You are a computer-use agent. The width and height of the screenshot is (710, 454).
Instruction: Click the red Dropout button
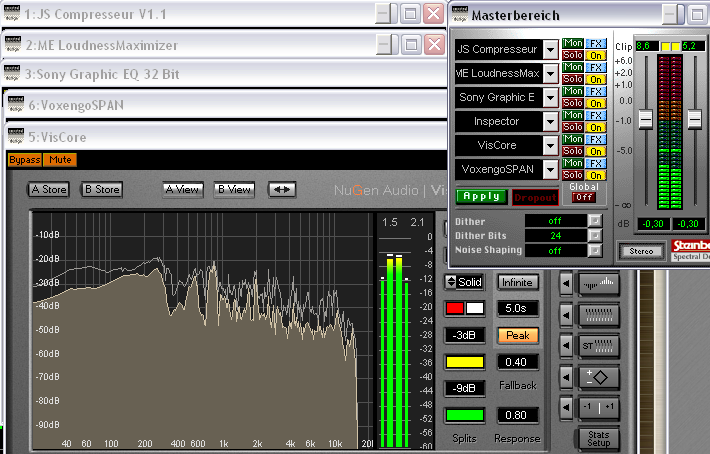[x=535, y=197]
